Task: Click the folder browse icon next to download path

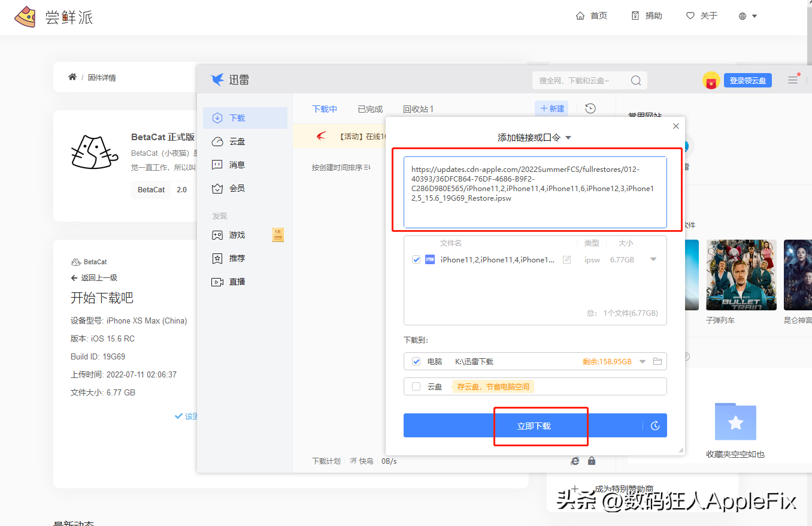Action: [657, 361]
